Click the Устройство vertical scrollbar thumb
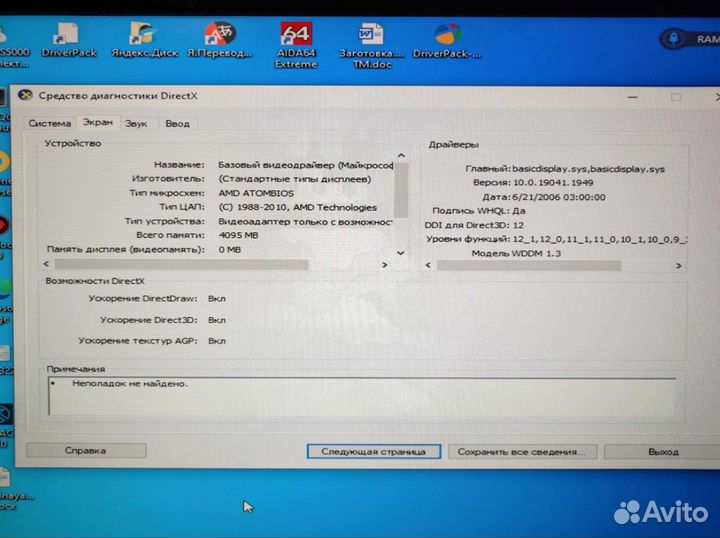This screenshot has width=720, height=538. pyautogui.click(x=401, y=190)
